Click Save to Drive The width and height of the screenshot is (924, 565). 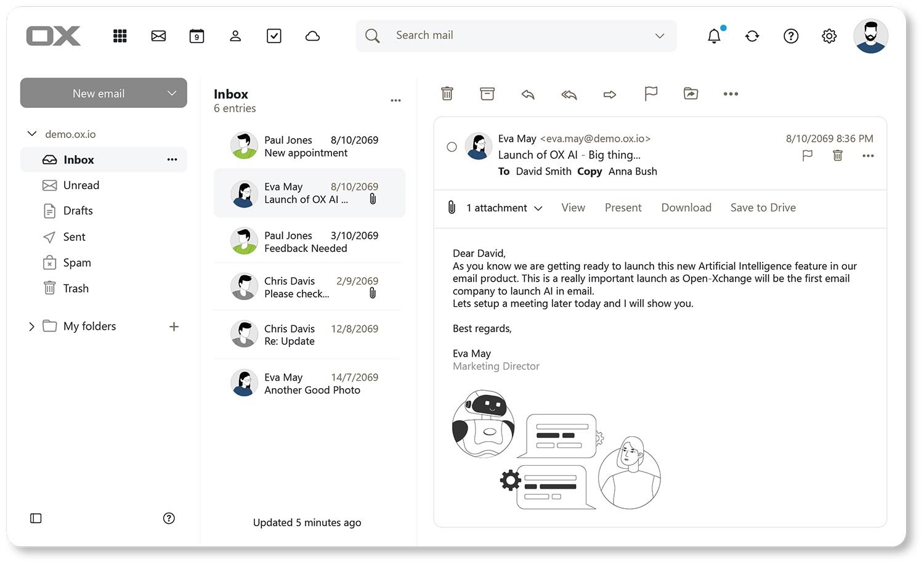(763, 208)
